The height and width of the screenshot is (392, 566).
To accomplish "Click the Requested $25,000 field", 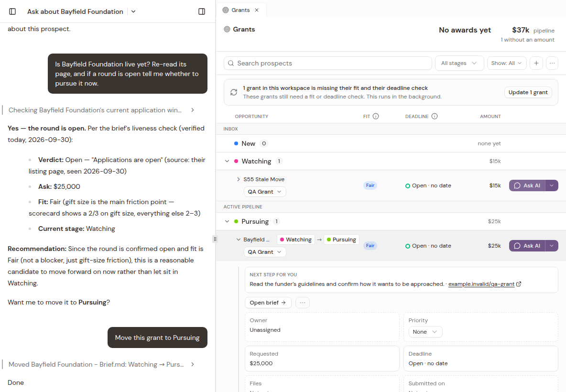I will (322, 359).
